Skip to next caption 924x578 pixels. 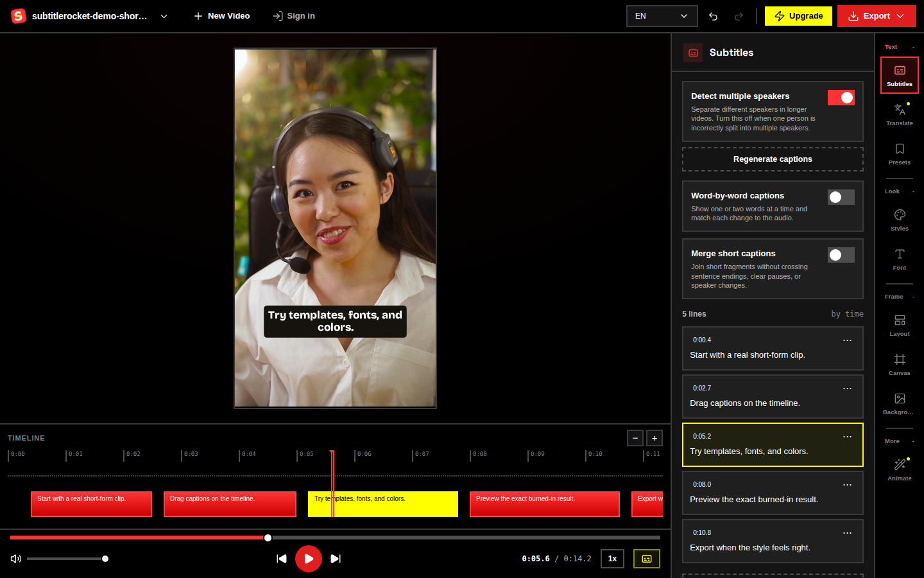pos(336,559)
